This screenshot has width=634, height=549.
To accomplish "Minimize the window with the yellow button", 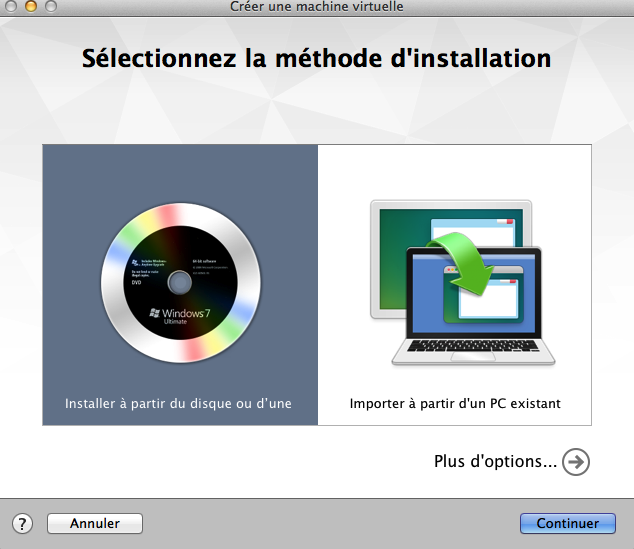I will [31, 6].
